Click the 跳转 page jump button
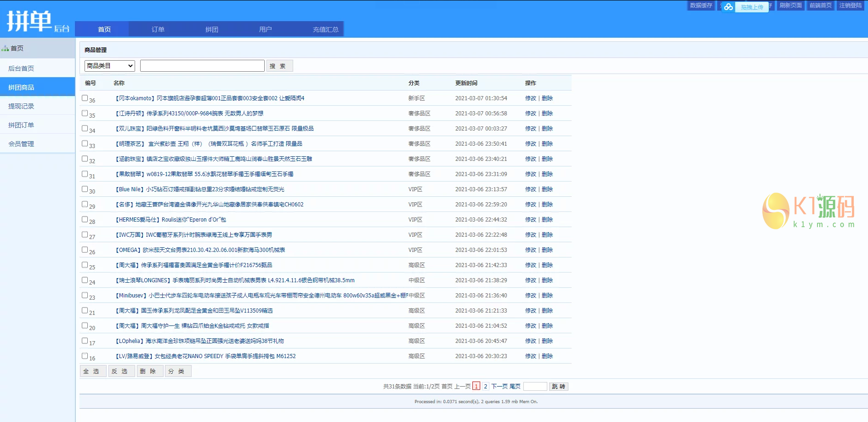This screenshot has height=422, width=868. pos(558,387)
